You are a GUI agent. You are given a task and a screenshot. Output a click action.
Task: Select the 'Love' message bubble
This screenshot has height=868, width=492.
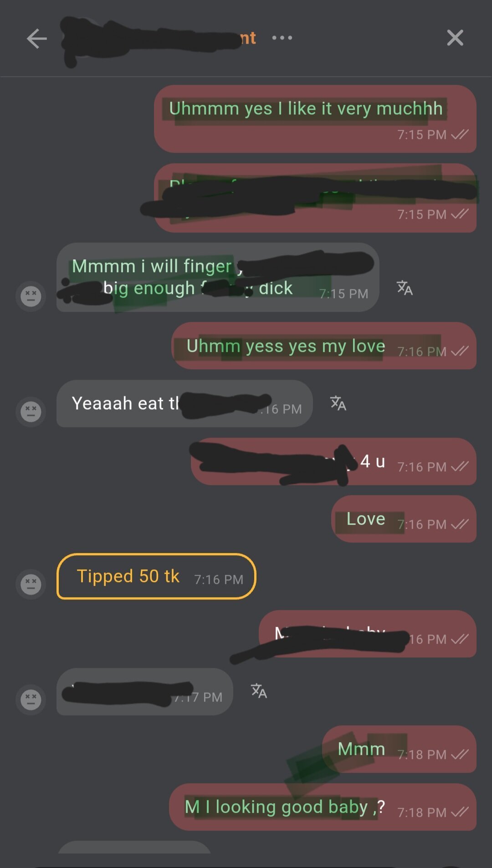[x=404, y=519]
